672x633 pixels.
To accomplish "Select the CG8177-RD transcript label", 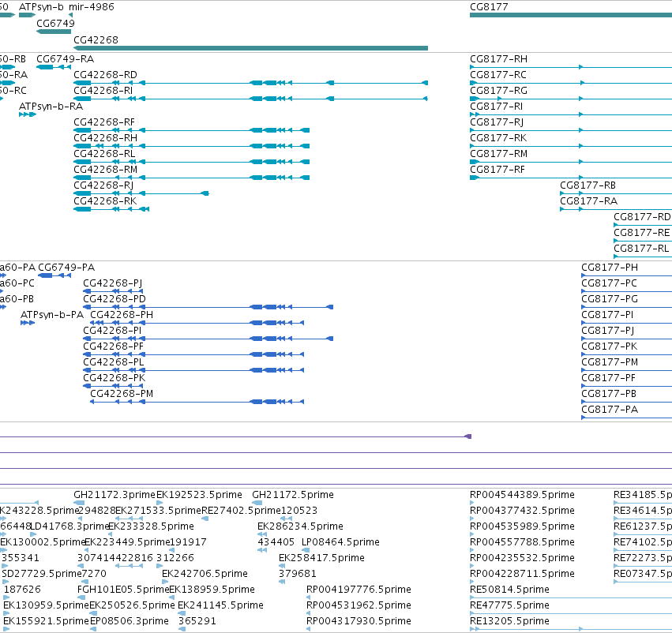I will click(642, 217).
